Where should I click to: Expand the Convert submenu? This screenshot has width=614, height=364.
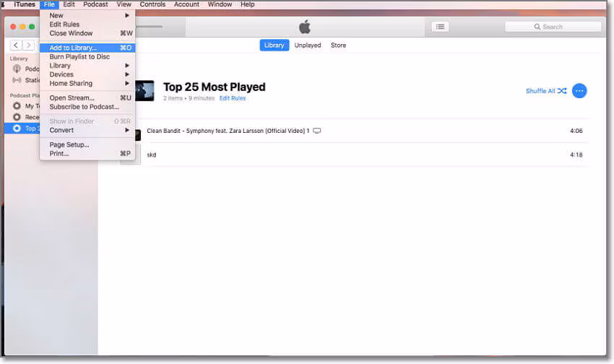coord(87,130)
